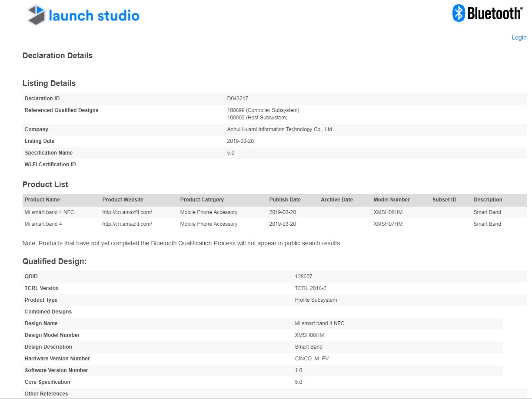
Task: Select the Core Specification value 5.0
Action: click(299, 382)
